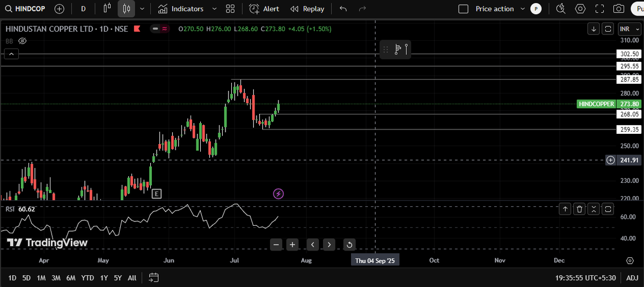
Task: Create a new Alert
Action: coord(264,9)
